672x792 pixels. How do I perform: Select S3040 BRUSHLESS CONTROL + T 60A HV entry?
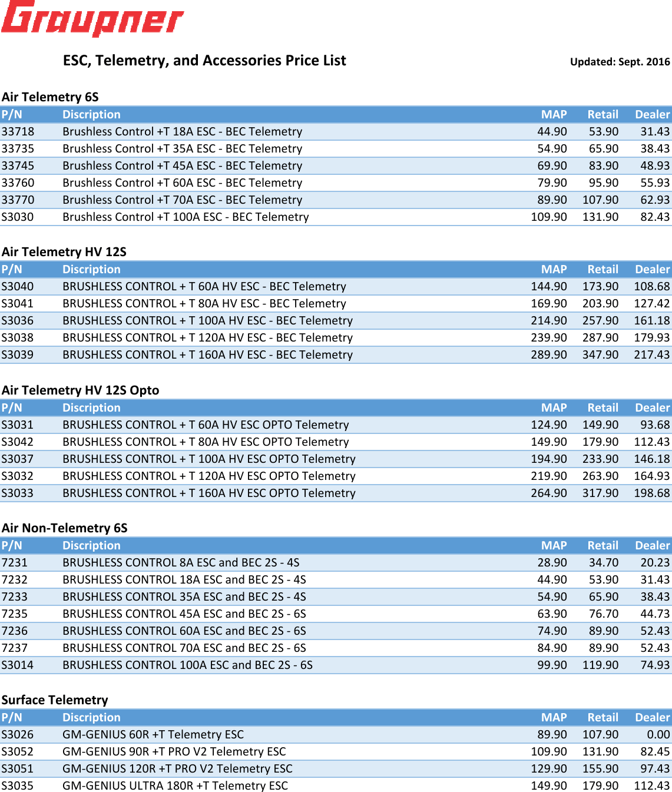click(x=194, y=286)
